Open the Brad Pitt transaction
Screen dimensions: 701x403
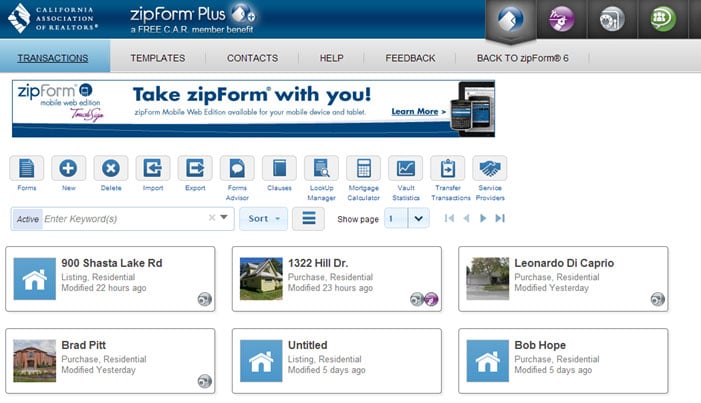[x=110, y=361]
